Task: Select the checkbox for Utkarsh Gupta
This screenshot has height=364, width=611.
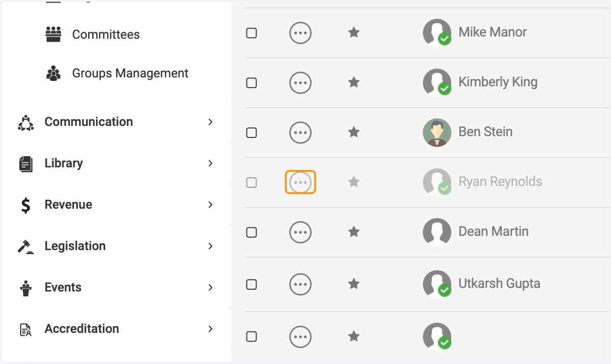Action: (252, 284)
